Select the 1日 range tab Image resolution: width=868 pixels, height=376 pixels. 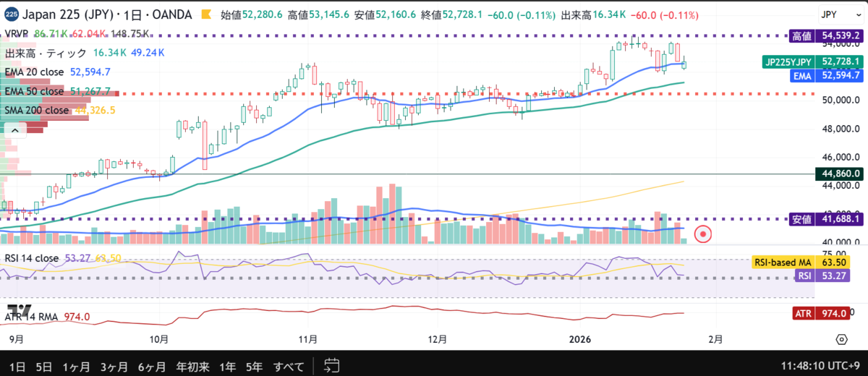(16, 365)
